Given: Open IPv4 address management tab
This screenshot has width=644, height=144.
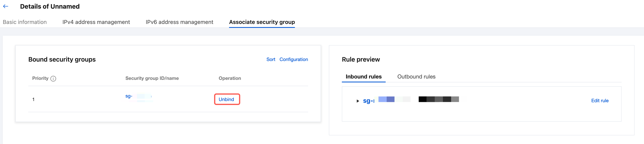Looking at the screenshot, I should coord(96,22).
